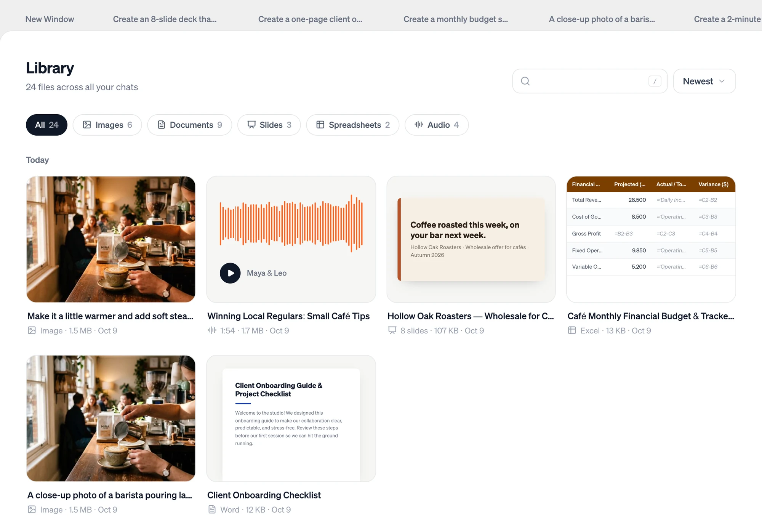The image size is (762, 532).
Task: Click image icon under 'Make it a little warmer'
Action: (32, 330)
